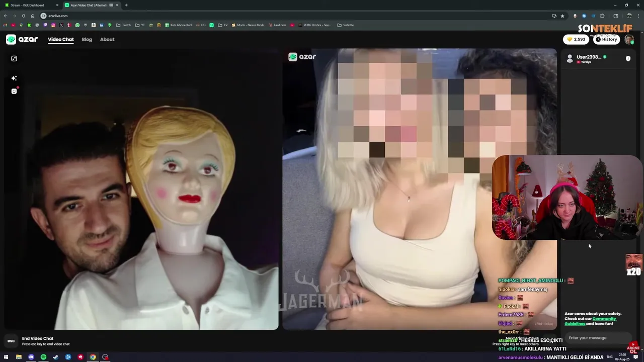
Task: Select your own video feed panel
Action: click(x=141, y=189)
